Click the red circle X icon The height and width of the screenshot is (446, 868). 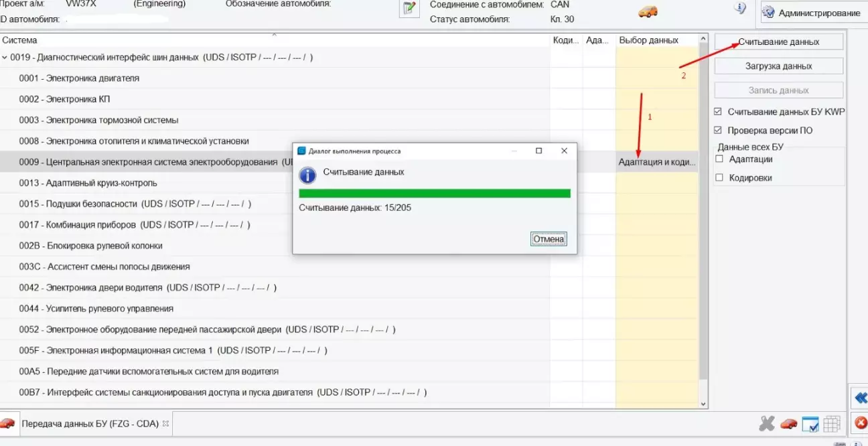point(861,423)
